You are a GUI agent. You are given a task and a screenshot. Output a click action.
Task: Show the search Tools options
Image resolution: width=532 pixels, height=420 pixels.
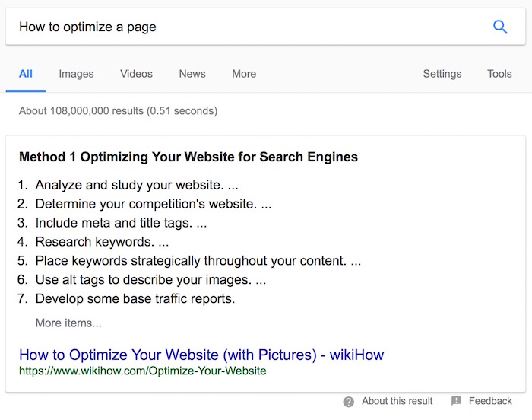tap(499, 74)
